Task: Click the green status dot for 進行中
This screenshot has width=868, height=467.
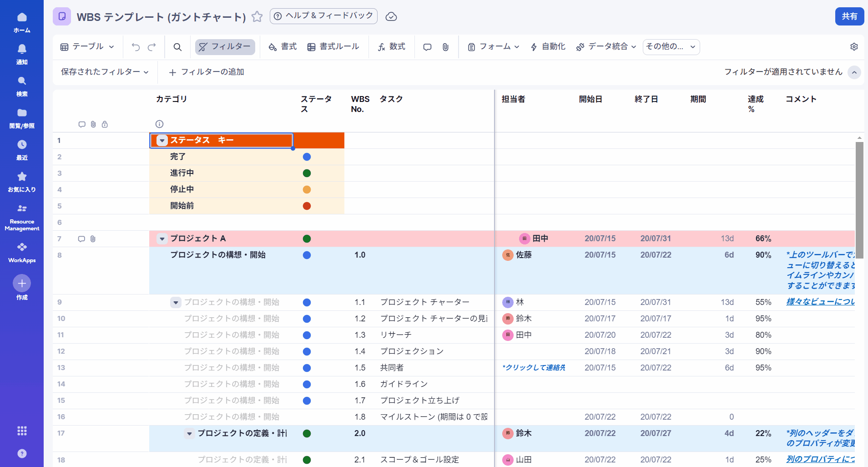Action: click(x=307, y=173)
